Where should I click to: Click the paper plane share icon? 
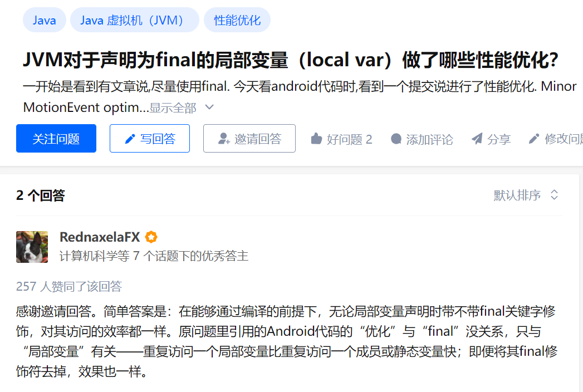click(477, 139)
